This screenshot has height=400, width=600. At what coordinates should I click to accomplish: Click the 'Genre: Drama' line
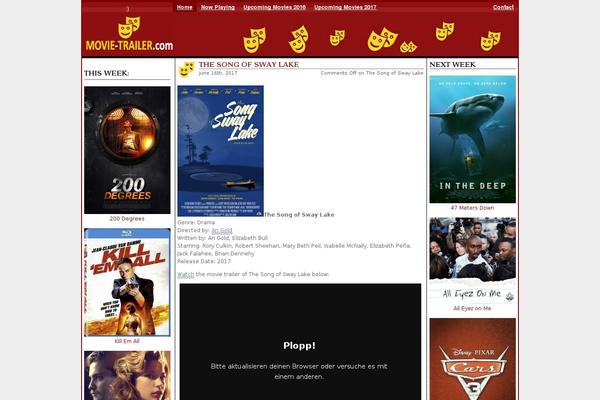coord(196,222)
